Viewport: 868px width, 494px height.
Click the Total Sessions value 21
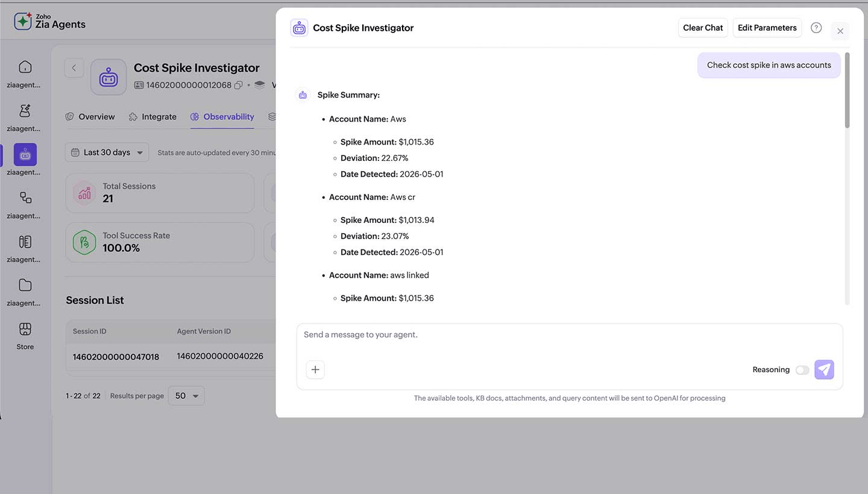[x=108, y=199]
